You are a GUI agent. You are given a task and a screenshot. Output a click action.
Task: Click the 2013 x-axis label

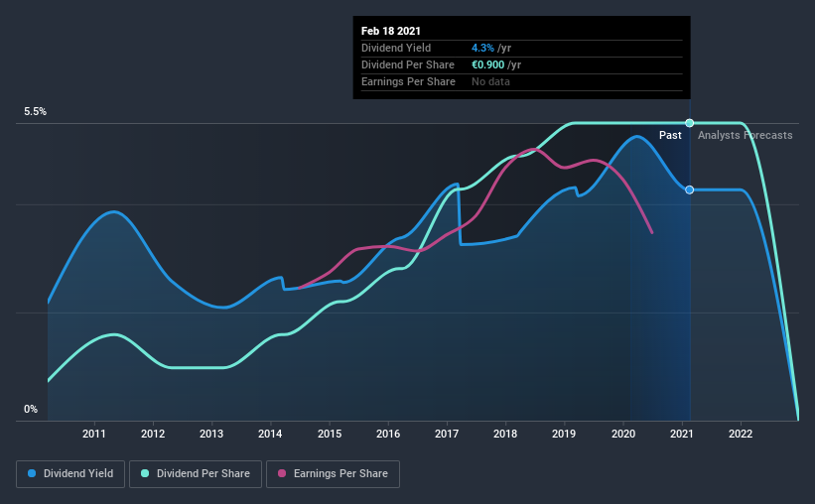point(211,434)
